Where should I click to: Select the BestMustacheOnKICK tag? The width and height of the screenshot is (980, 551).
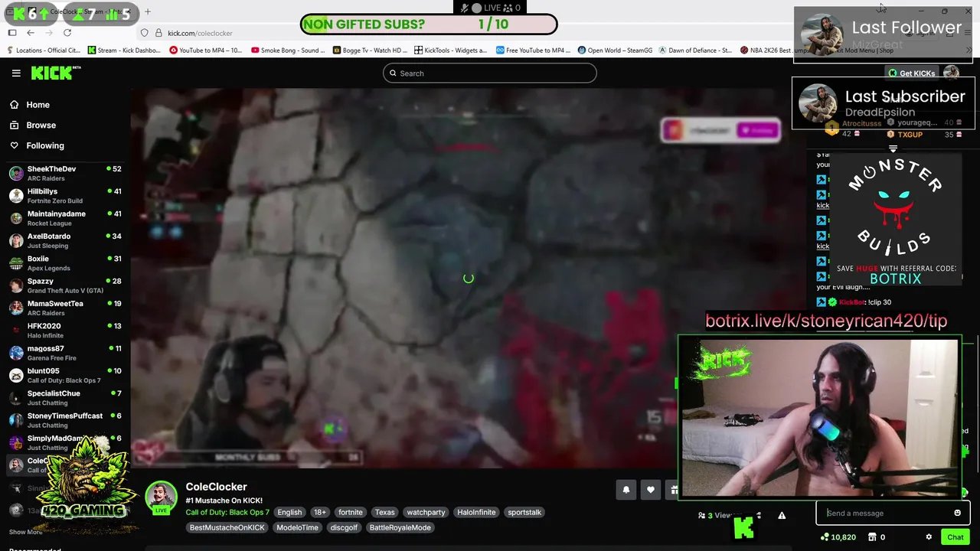227,527
